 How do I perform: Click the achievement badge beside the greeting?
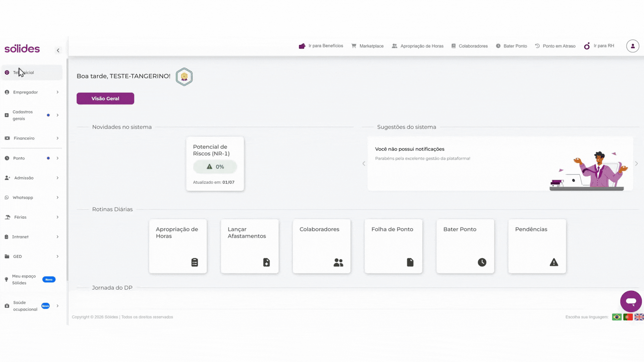[x=184, y=77]
